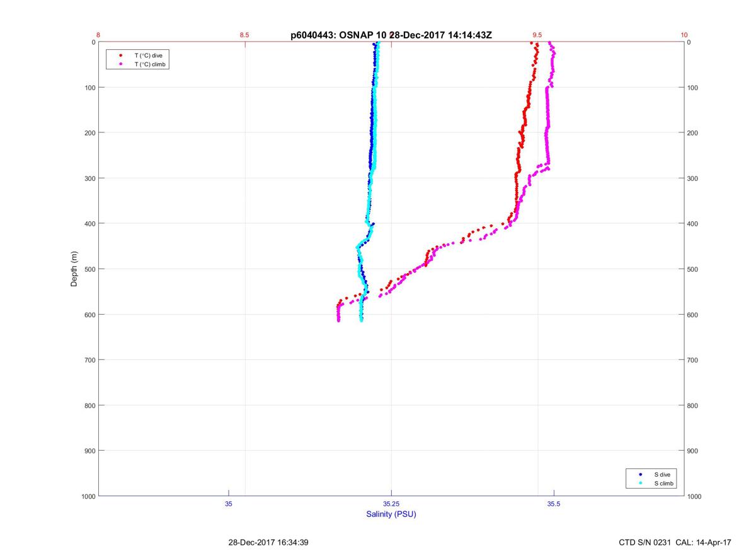This screenshot has height=558, width=756.
Task: Click the cyan marker beside 'S climb'
Action: tap(640, 483)
